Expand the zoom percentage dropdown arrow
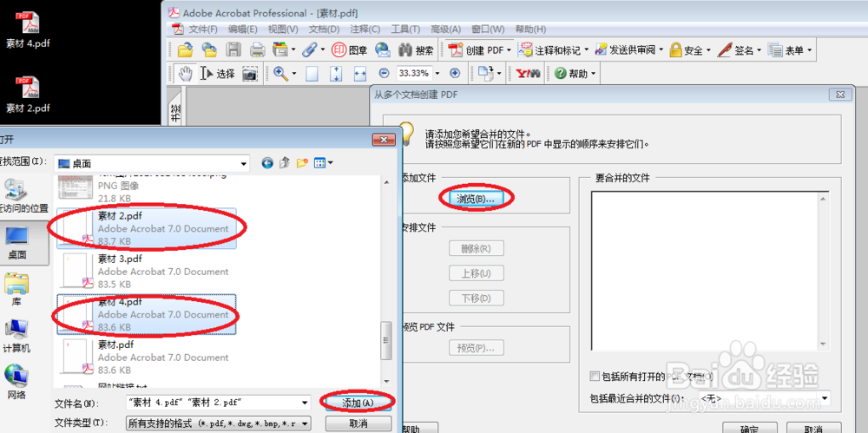 point(437,73)
